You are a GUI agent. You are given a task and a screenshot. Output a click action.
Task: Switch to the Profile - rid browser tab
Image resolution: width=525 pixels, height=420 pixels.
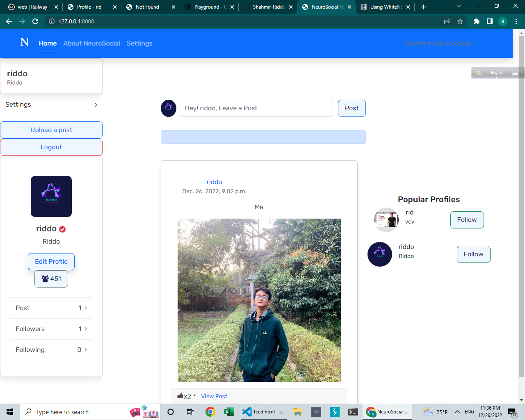92,7
